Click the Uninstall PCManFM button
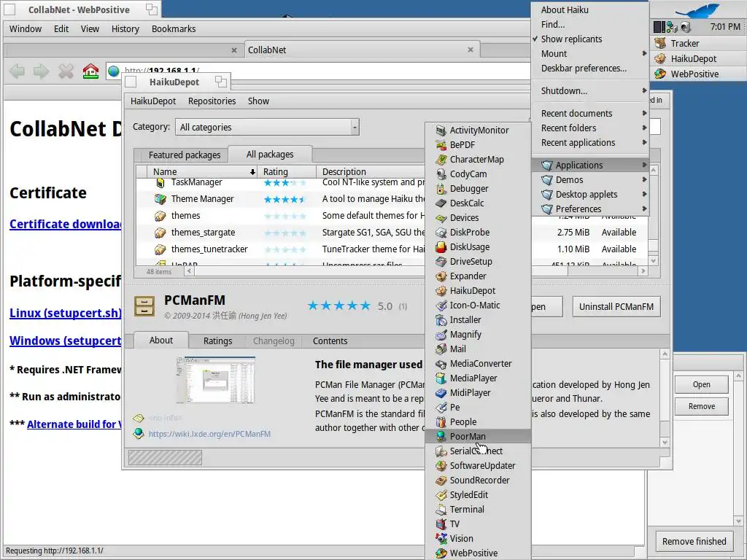The width and height of the screenshot is (747, 560). 616,307
